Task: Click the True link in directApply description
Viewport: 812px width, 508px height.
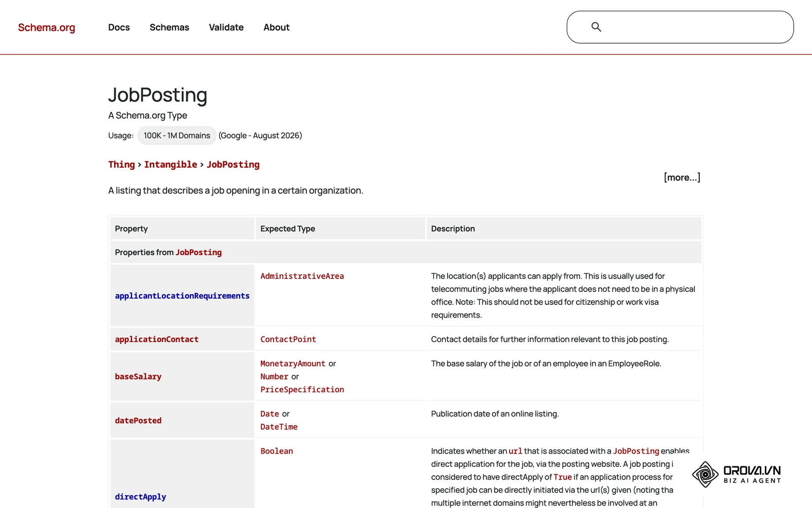Action: click(562, 477)
